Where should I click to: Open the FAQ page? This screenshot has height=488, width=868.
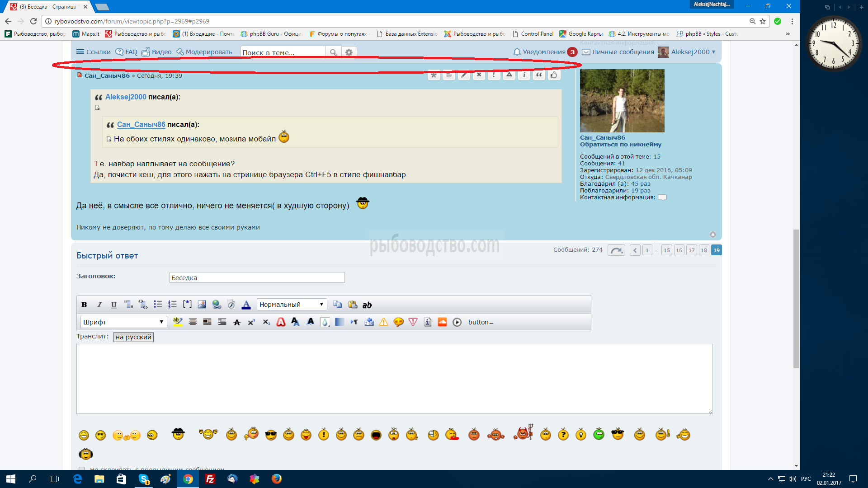[127, 52]
